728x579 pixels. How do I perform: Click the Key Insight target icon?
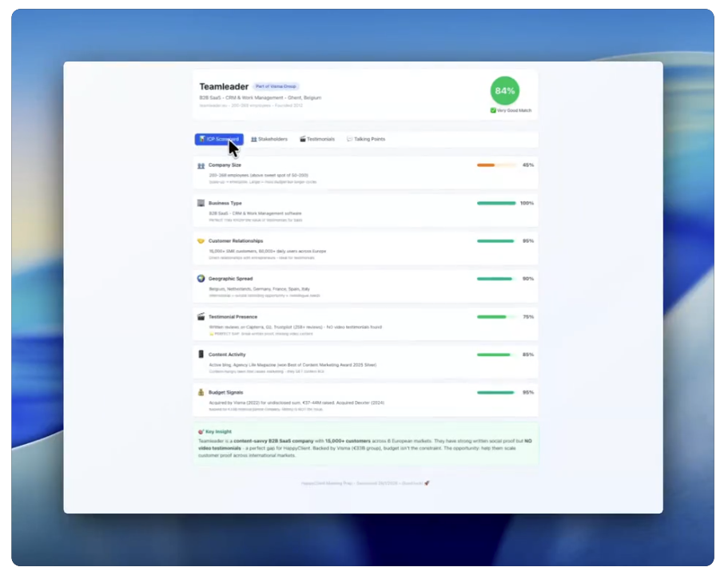200,431
